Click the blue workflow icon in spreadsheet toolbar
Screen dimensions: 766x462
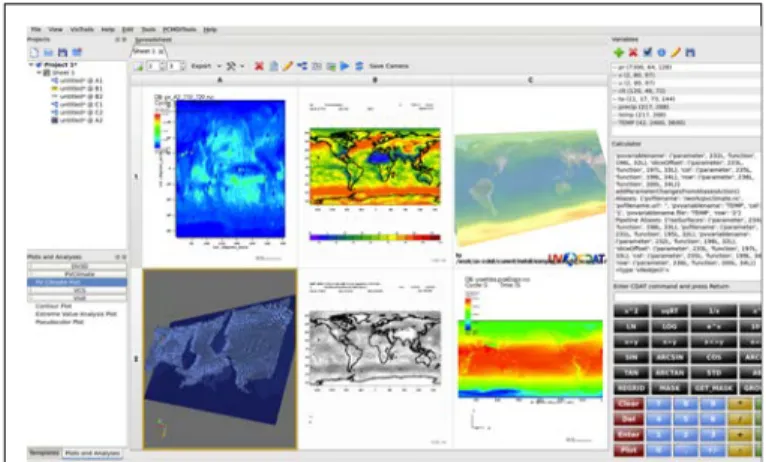click(302, 66)
